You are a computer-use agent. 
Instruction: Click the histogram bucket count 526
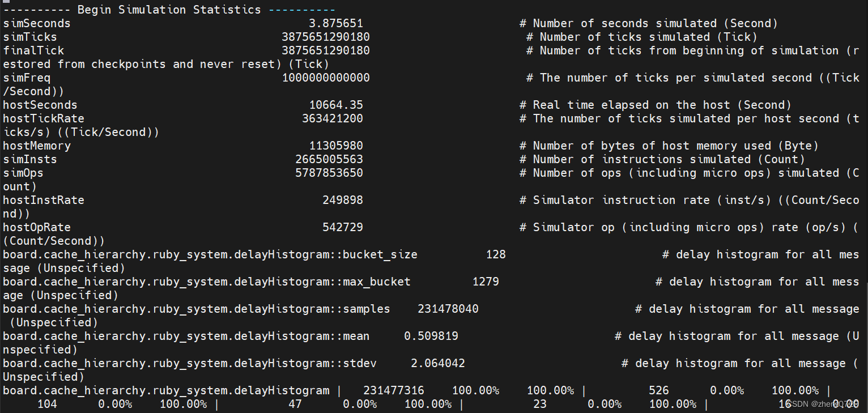(x=659, y=390)
